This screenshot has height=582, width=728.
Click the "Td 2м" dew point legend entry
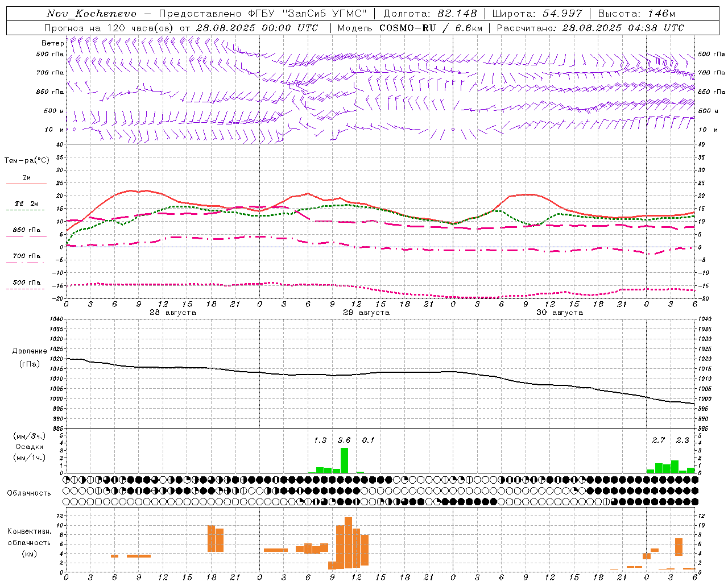click(x=26, y=203)
